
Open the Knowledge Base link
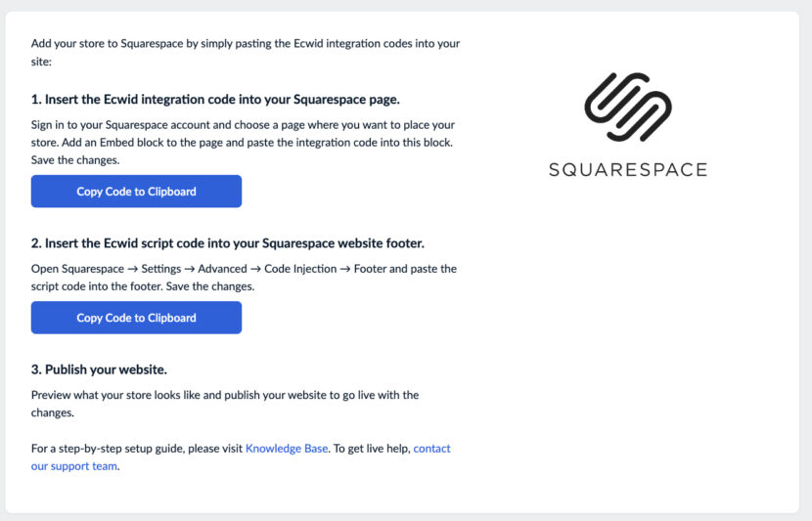click(x=287, y=449)
